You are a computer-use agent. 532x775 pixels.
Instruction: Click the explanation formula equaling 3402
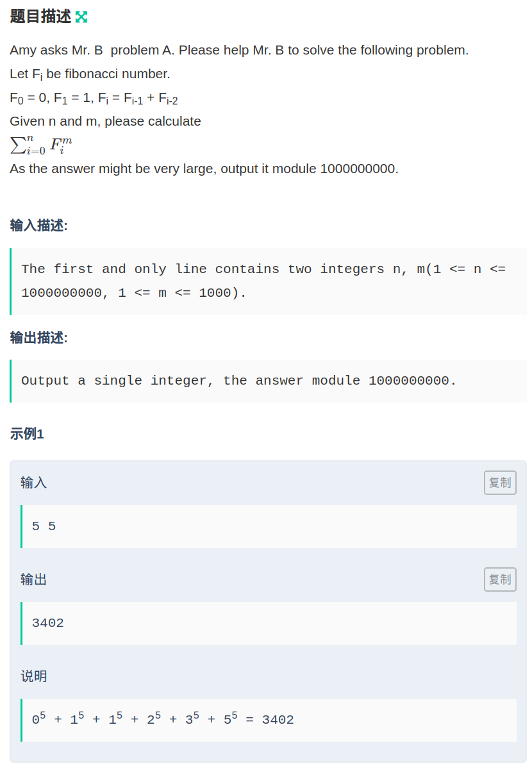click(x=163, y=719)
